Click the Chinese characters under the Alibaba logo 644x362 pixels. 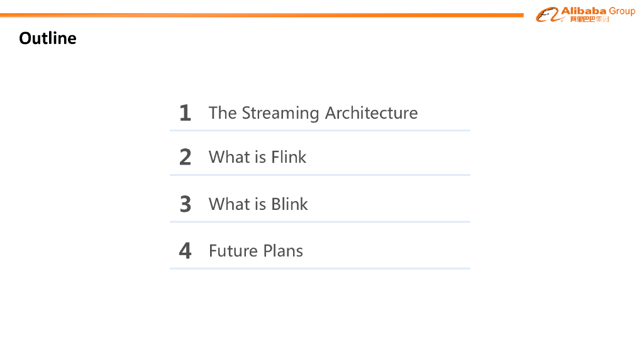click(x=589, y=19)
